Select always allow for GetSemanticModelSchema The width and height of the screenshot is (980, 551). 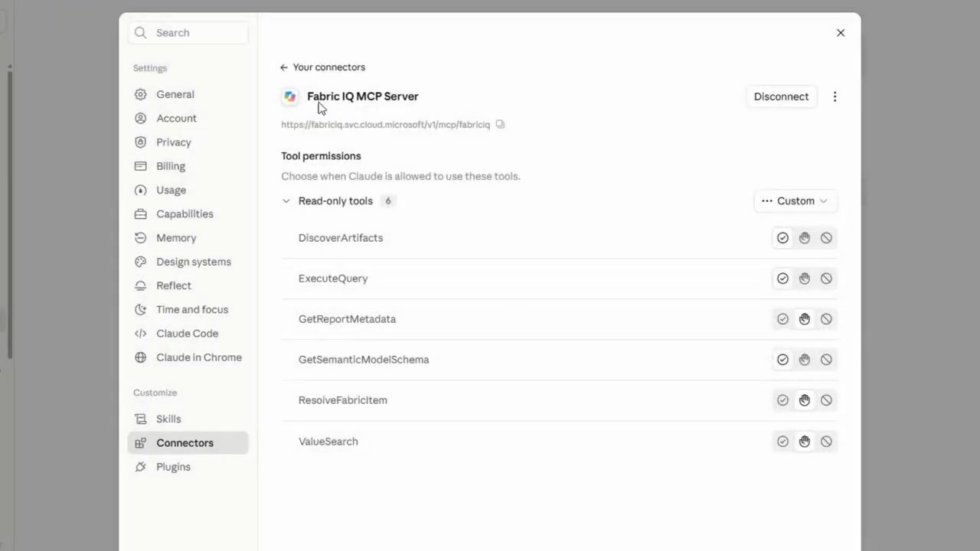coord(782,360)
